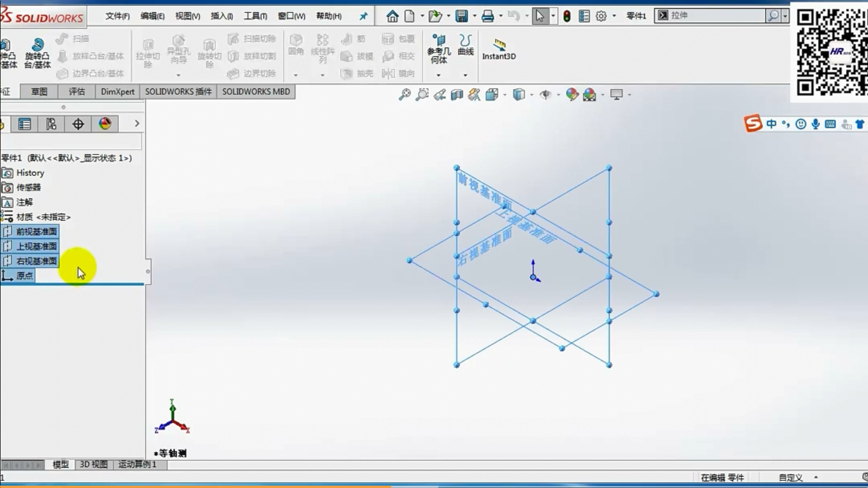Open the PropertyManager panel tab icon
Screen dimensions: 868x488
[24, 124]
